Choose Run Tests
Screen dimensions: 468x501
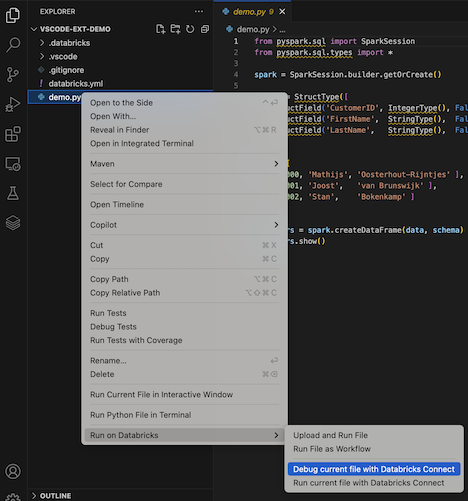click(184, 313)
